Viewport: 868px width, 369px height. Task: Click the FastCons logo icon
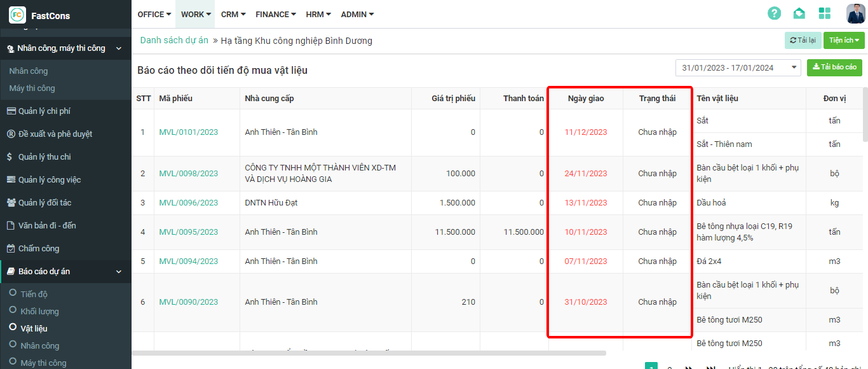(17, 15)
